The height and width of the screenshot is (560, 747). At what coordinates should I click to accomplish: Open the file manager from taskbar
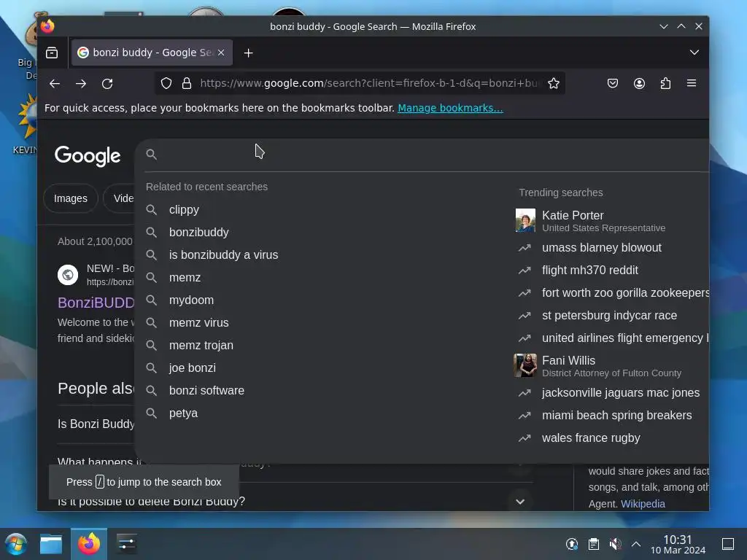point(51,544)
